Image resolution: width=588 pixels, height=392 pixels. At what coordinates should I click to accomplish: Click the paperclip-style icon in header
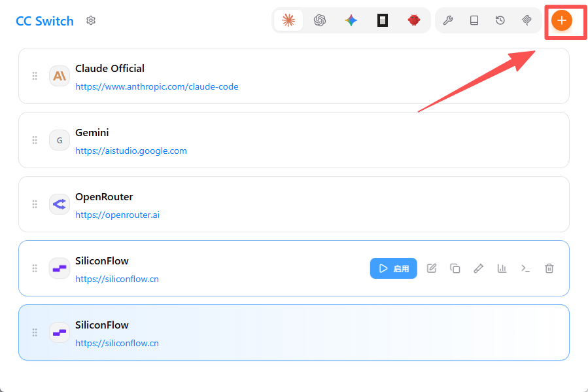[527, 20]
